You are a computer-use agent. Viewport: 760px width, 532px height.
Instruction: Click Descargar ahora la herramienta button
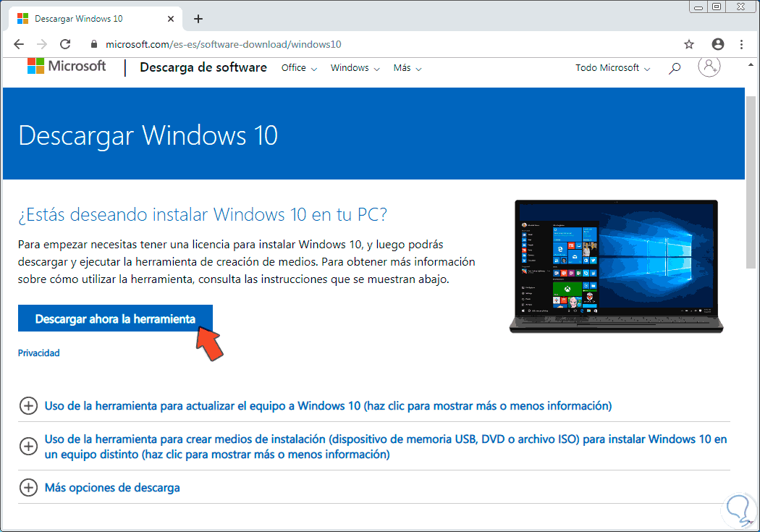pyautogui.click(x=115, y=318)
